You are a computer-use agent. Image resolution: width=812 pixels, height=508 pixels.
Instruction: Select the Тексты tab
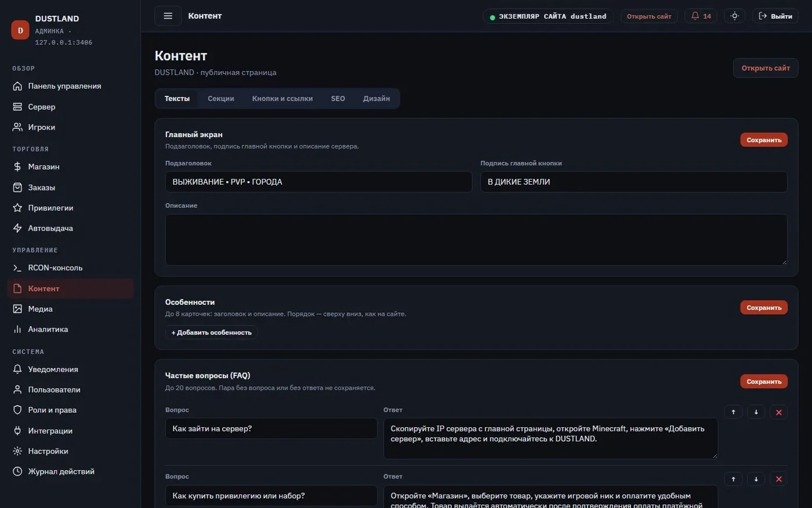coord(177,99)
